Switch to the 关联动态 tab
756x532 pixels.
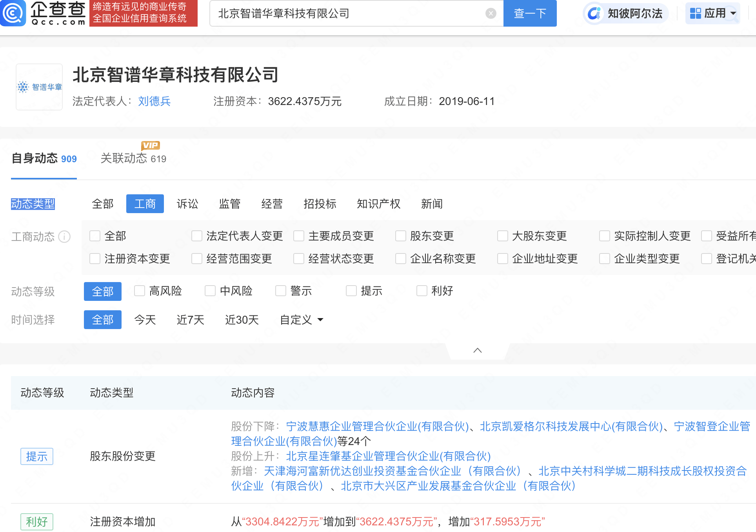click(133, 158)
